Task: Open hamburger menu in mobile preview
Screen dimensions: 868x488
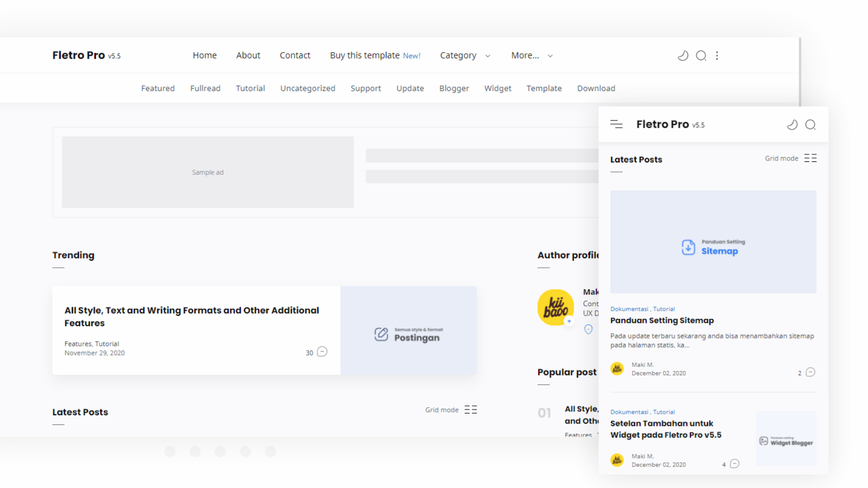Action: (x=616, y=124)
